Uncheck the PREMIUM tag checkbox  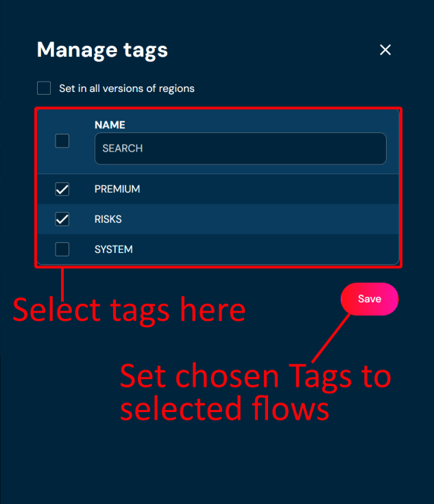coord(62,189)
